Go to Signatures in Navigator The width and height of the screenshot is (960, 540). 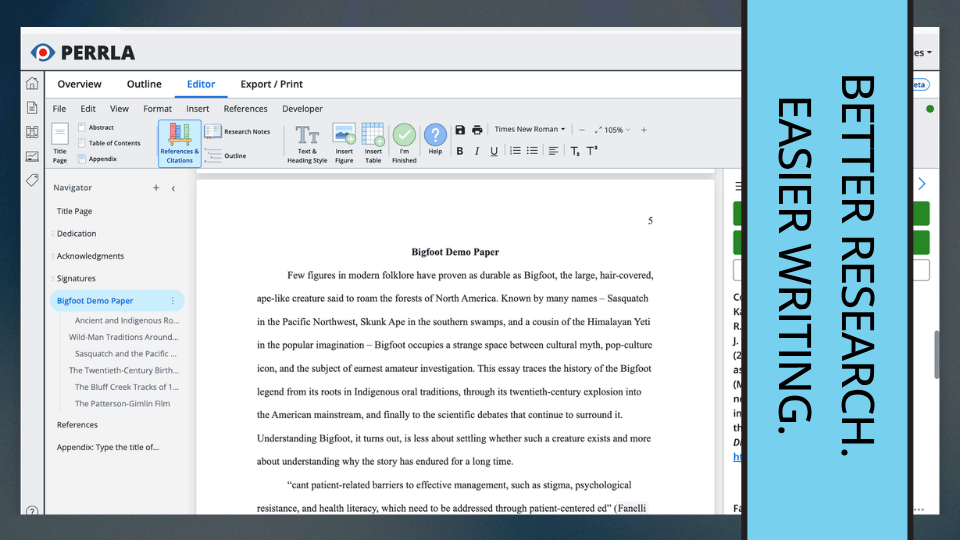(77, 279)
